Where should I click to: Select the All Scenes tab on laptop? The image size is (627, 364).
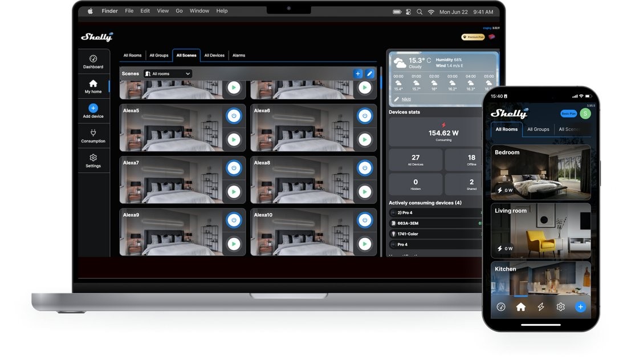pos(186,55)
